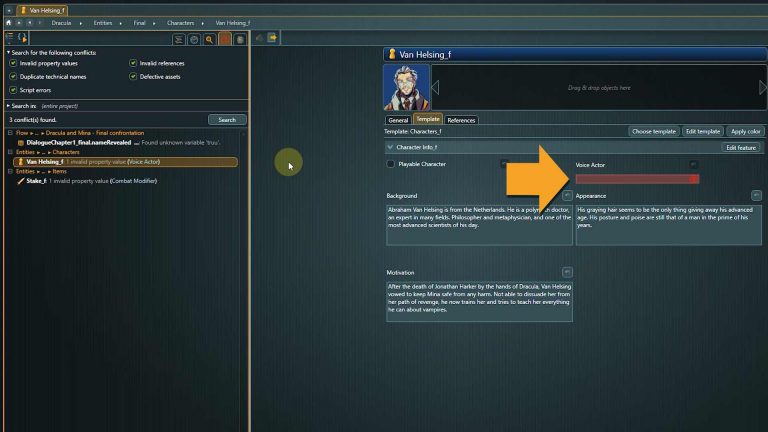This screenshot has height=432, width=768.
Task: Click the revert icon beside Voice Actor
Action: tap(694, 165)
